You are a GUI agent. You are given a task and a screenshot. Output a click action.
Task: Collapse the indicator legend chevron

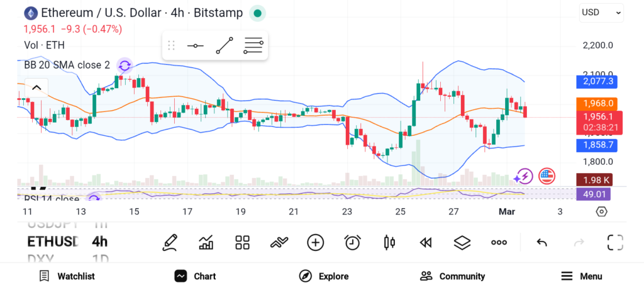pyautogui.click(x=36, y=88)
